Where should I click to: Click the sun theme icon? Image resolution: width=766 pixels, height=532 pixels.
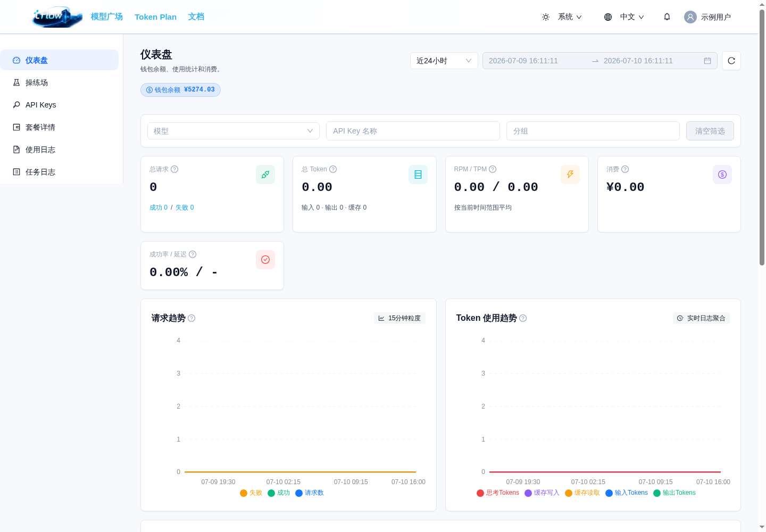click(546, 17)
